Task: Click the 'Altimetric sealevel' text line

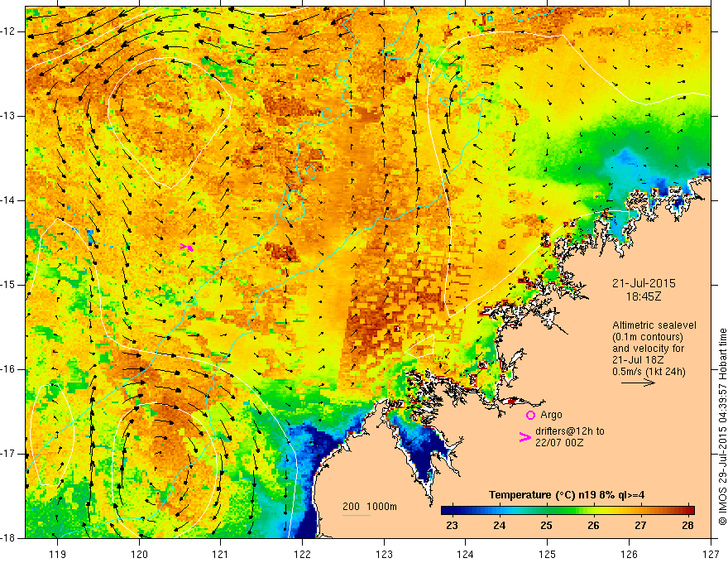Action: tap(654, 325)
